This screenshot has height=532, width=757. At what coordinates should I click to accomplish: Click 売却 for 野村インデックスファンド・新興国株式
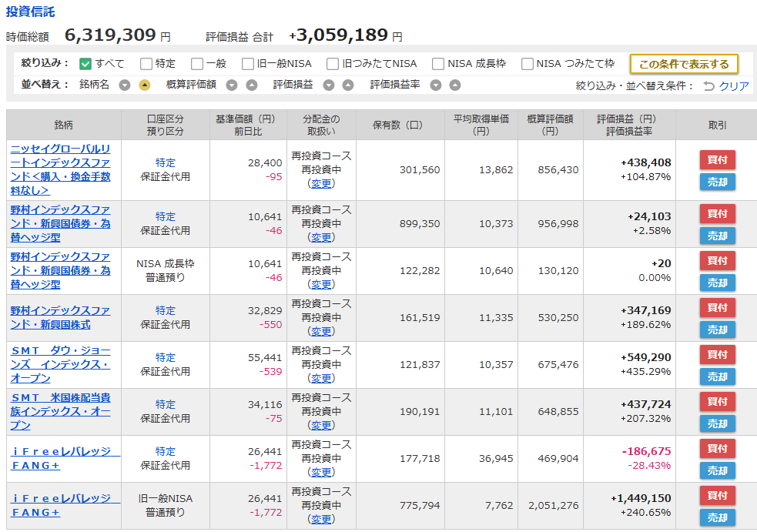point(717,330)
